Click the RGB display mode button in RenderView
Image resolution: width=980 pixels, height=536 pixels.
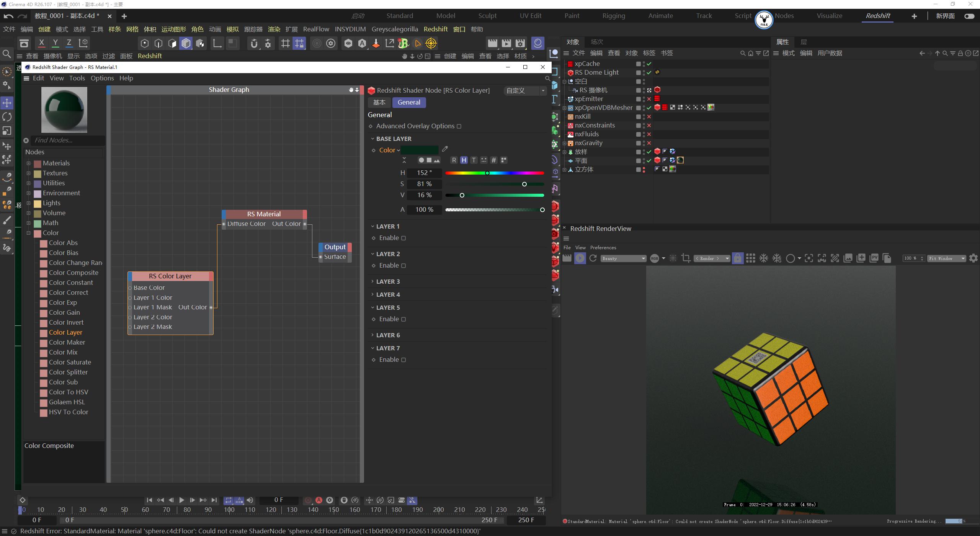(656, 258)
